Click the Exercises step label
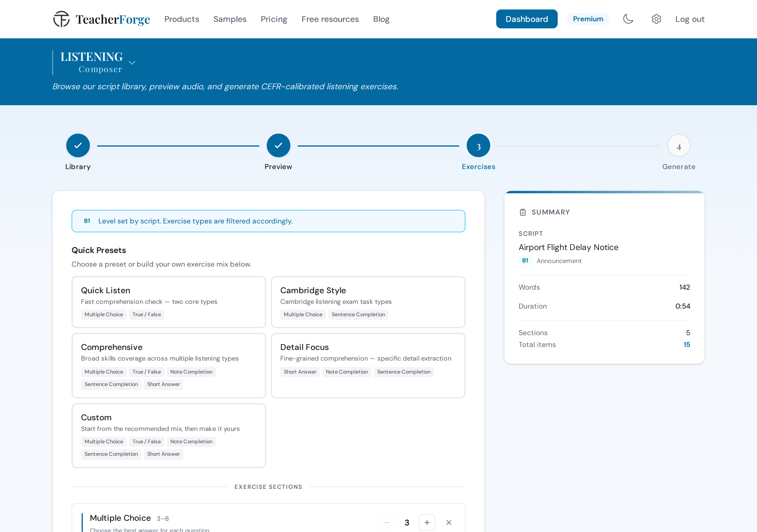 [x=478, y=167]
